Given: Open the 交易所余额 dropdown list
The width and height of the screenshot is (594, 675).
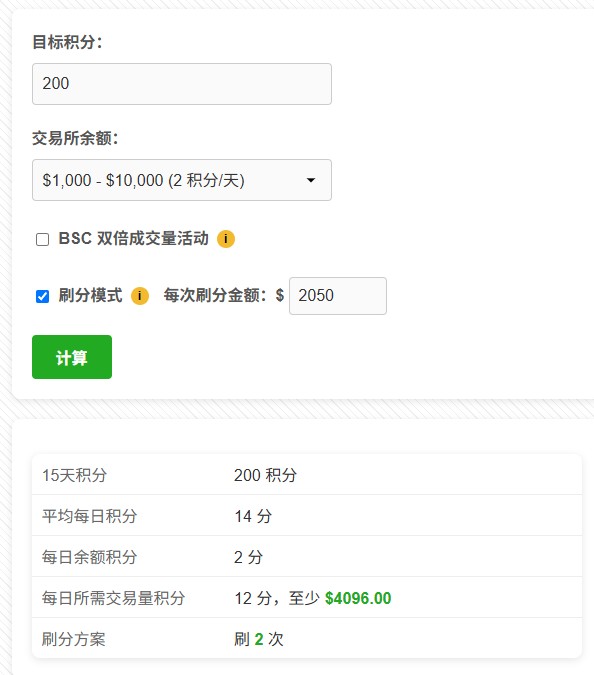Looking at the screenshot, I should [x=182, y=180].
